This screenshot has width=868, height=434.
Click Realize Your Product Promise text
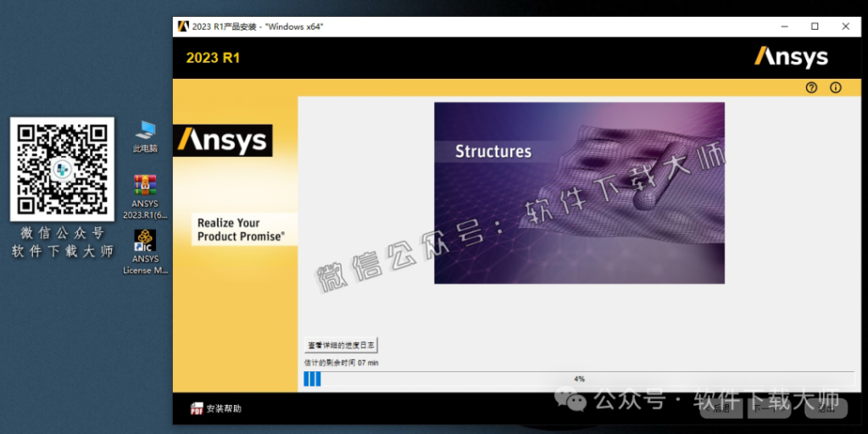242,230
